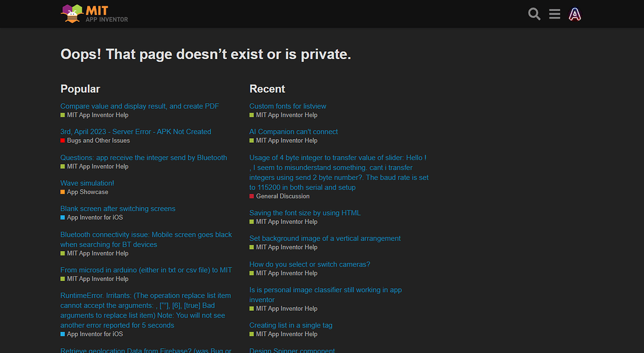Image resolution: width=644 pixels, height=353 pixels.
Task: Open 'Blank screen after switching screens' topic
Action: coord(118,209)
